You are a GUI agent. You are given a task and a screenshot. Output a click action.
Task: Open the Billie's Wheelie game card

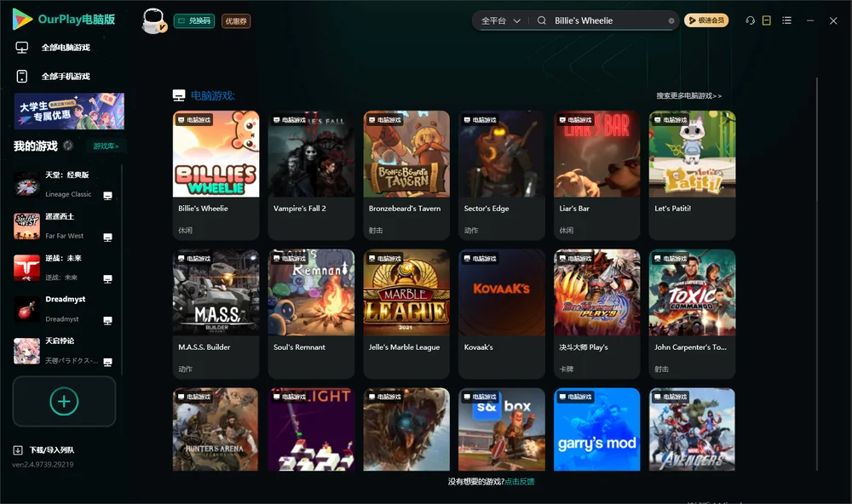216,175
